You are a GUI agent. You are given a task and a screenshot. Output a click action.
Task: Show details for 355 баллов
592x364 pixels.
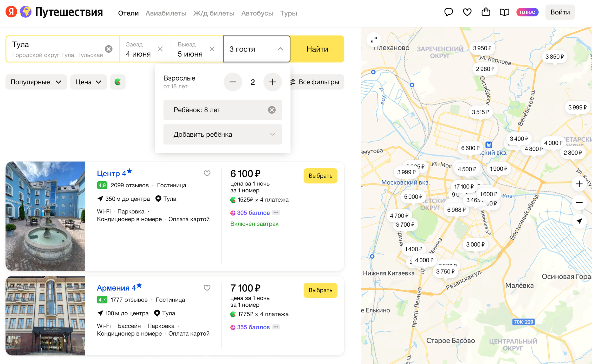276,327
